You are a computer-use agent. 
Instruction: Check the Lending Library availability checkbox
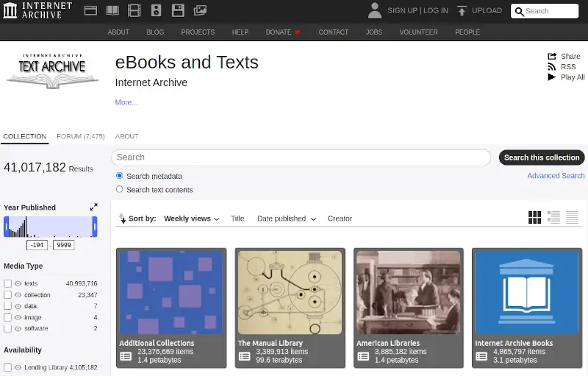(7, 367)
